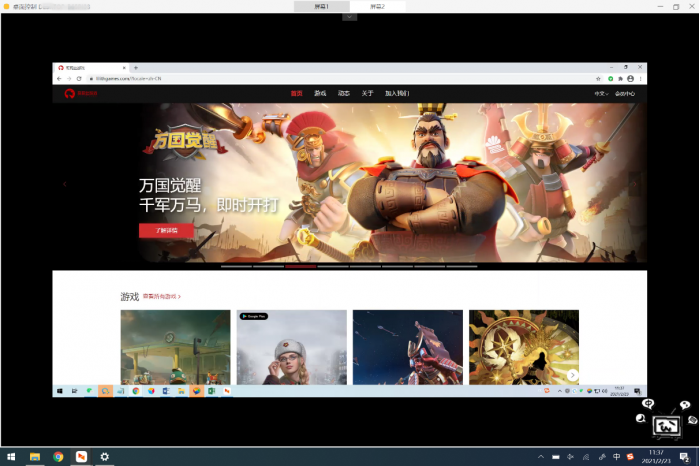Expand hidden tray icons on remote taskbar
This screenshot has width=700, height=466.
[x=560, y=391]
